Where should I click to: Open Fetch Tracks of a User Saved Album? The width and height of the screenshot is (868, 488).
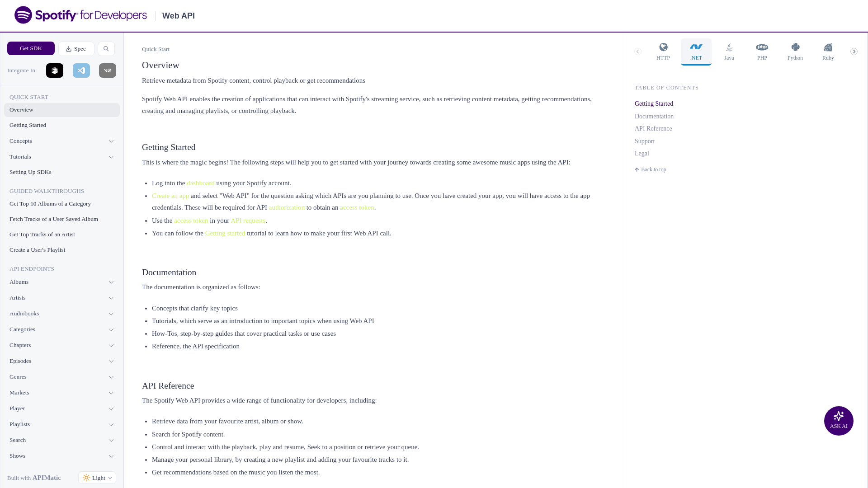[x=62, y=219]
